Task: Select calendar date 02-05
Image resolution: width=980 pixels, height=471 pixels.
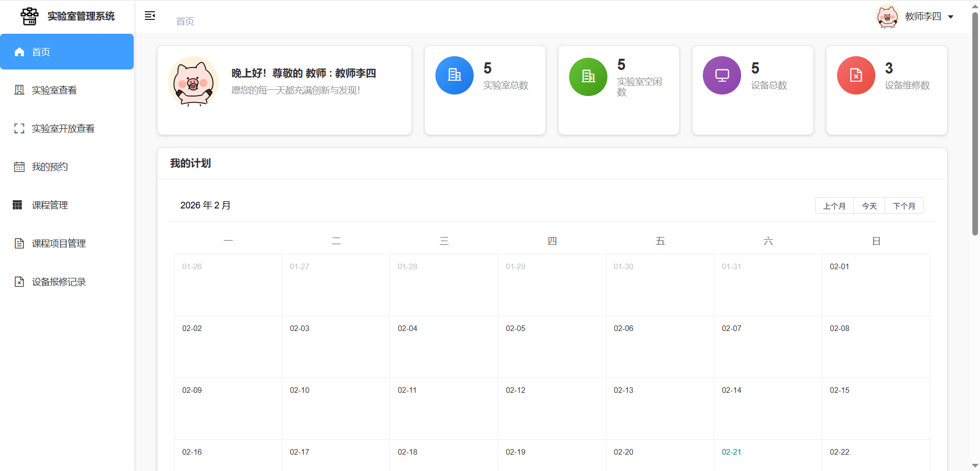Action: 552,347
